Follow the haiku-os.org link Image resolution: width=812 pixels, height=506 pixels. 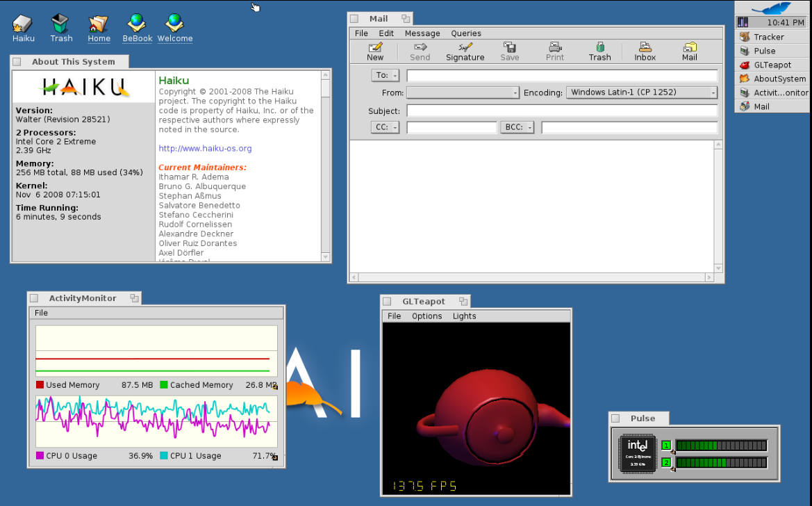205,148
